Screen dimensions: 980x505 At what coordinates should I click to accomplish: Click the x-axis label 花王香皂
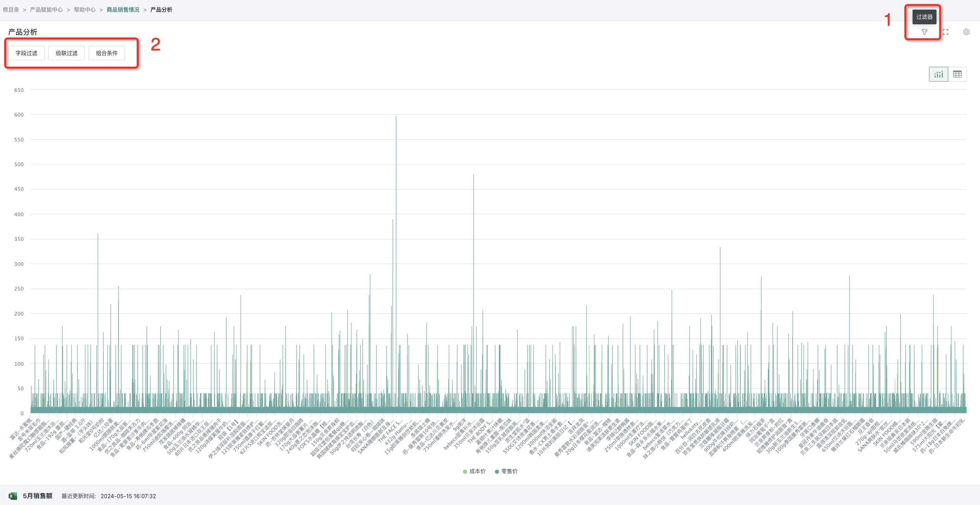pyautogui.click(x=866, y=427)
